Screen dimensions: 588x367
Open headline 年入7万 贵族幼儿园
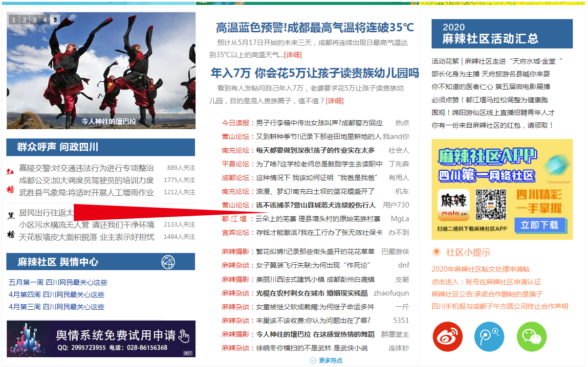coord(315,73)
